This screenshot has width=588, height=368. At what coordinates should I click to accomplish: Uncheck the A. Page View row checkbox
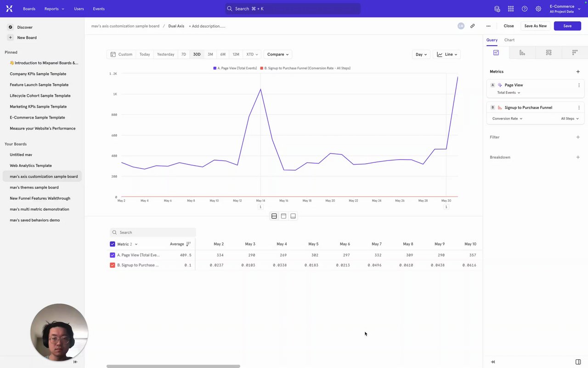pos(113,255)
